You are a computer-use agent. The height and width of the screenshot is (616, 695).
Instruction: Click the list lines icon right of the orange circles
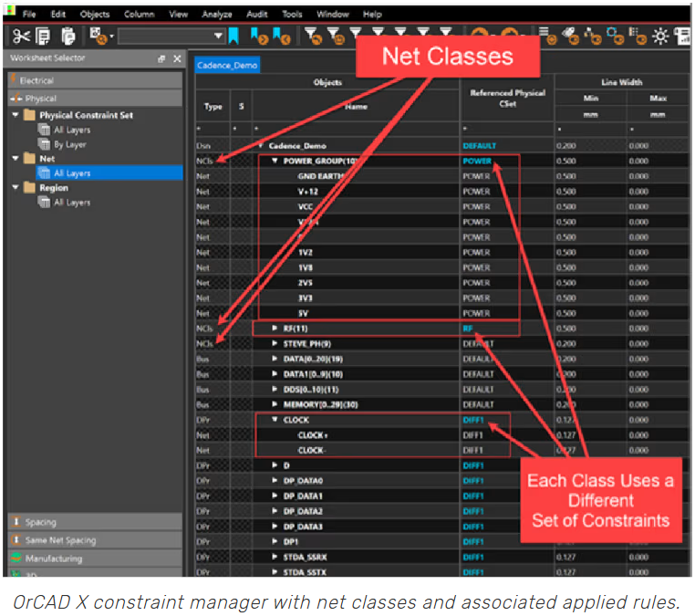[547, 37]
